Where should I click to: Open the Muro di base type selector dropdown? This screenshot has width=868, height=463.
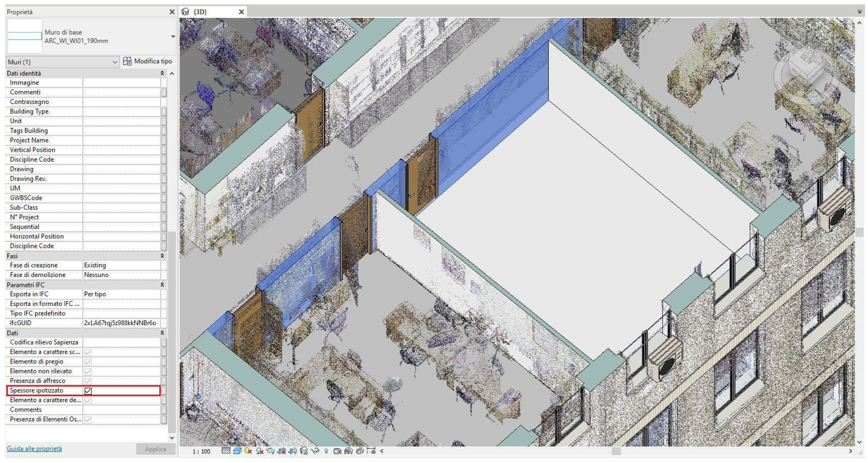[x=173, y=36]
